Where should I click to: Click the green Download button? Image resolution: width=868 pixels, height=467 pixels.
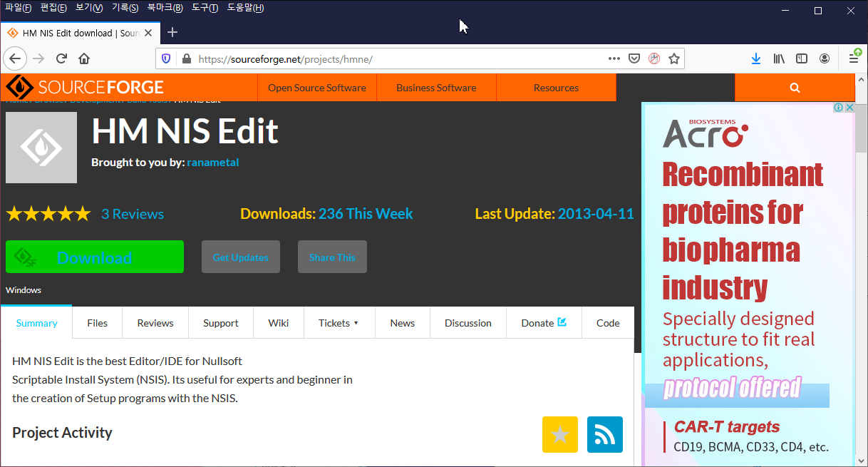[95, 257]
